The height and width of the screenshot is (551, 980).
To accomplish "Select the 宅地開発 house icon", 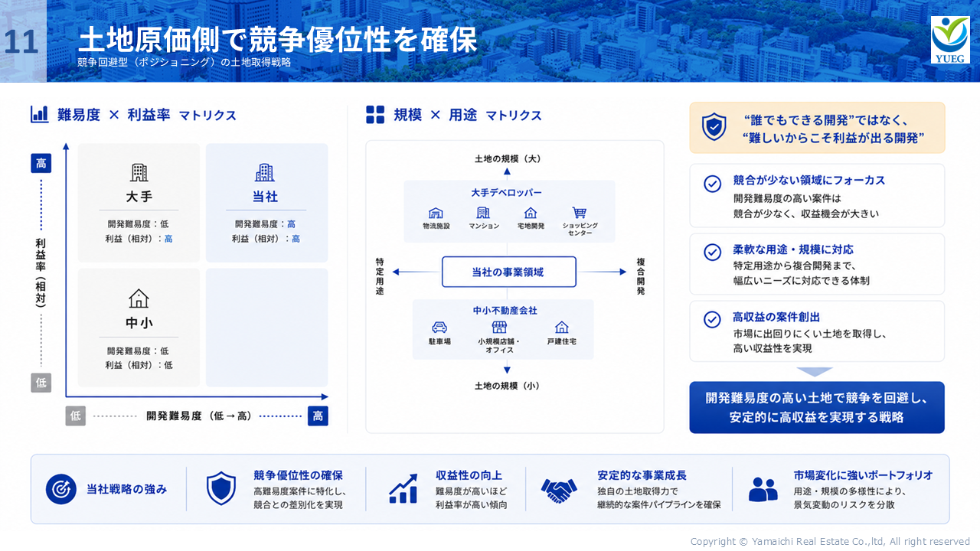I will [531, 213].
